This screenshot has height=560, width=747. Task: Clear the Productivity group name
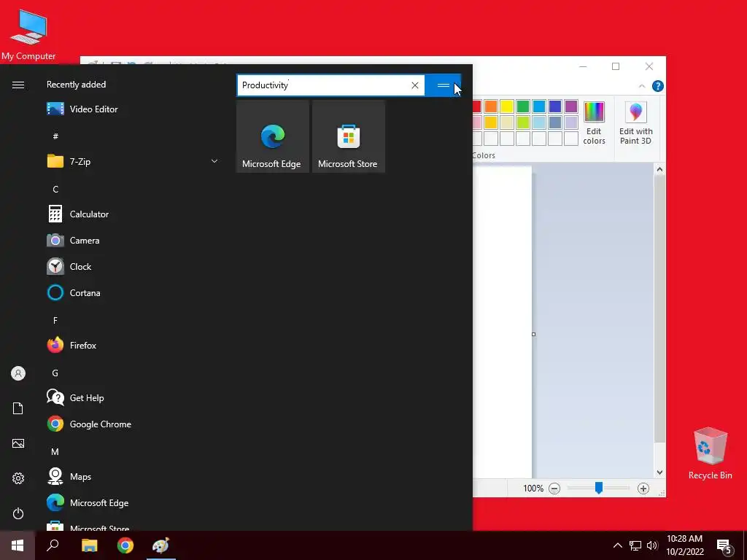tap(415, 85)
